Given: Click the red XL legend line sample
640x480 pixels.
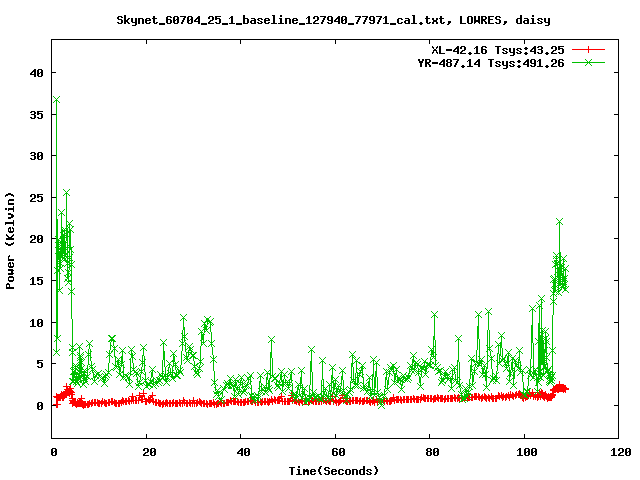Looking at the screenshot, I should point(588,50).
